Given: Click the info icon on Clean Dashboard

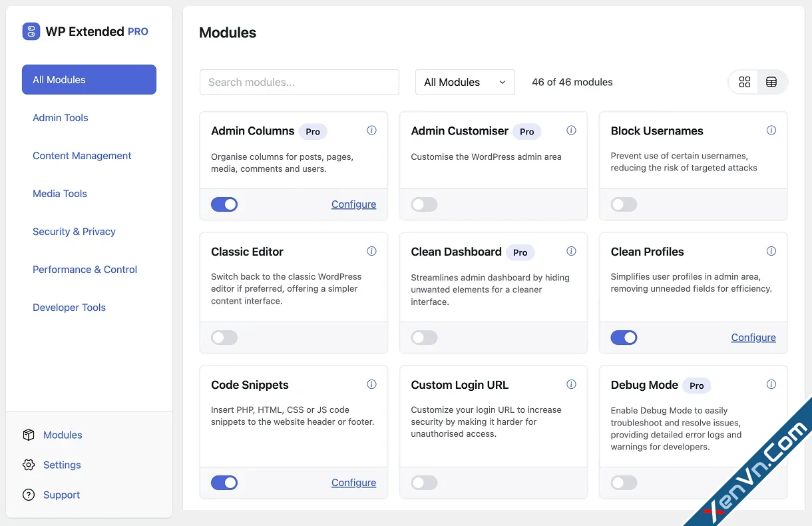Looking at the screenshot, I should (571, 251).
